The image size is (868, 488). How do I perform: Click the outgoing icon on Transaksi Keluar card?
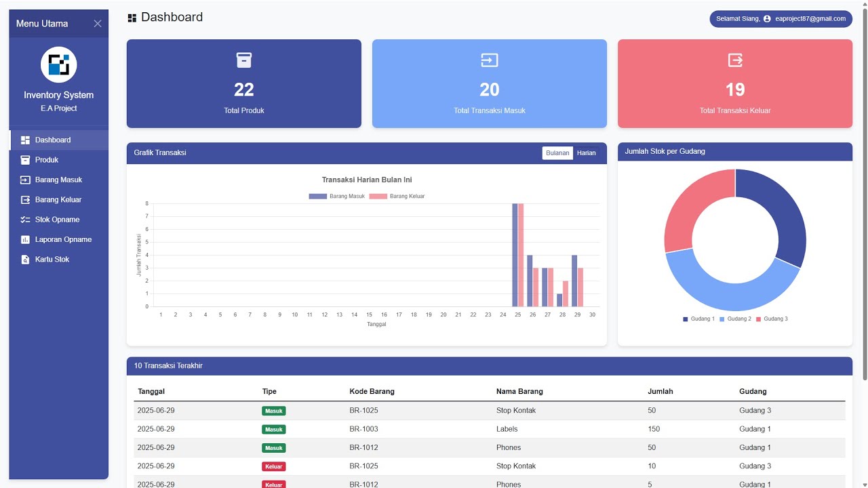pyautogui.click(x=735, y=60)
